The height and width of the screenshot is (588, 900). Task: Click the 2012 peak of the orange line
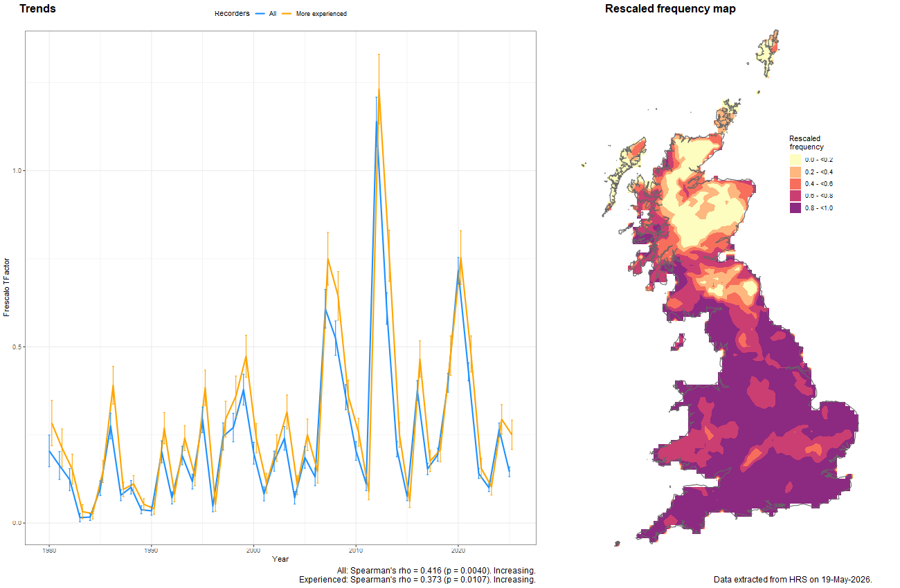(379, 89)
